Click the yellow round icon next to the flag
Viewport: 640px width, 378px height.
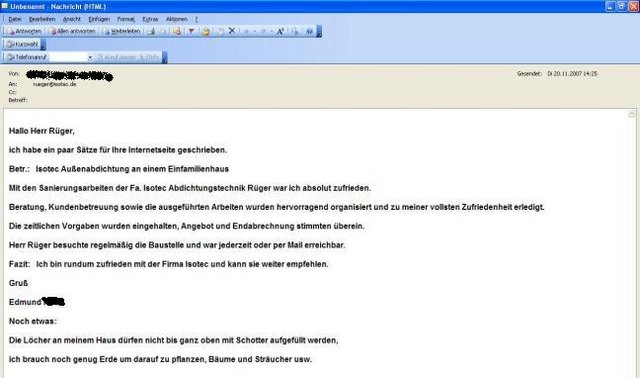click(205, 31)
